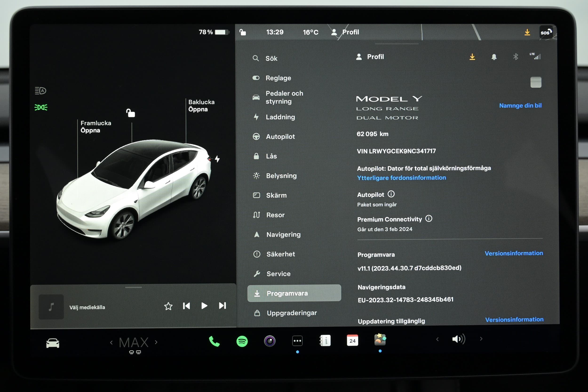The image size is (588, 392).
Task: Open Ytterligare fordonsinformation link
Action: [401, 178]
